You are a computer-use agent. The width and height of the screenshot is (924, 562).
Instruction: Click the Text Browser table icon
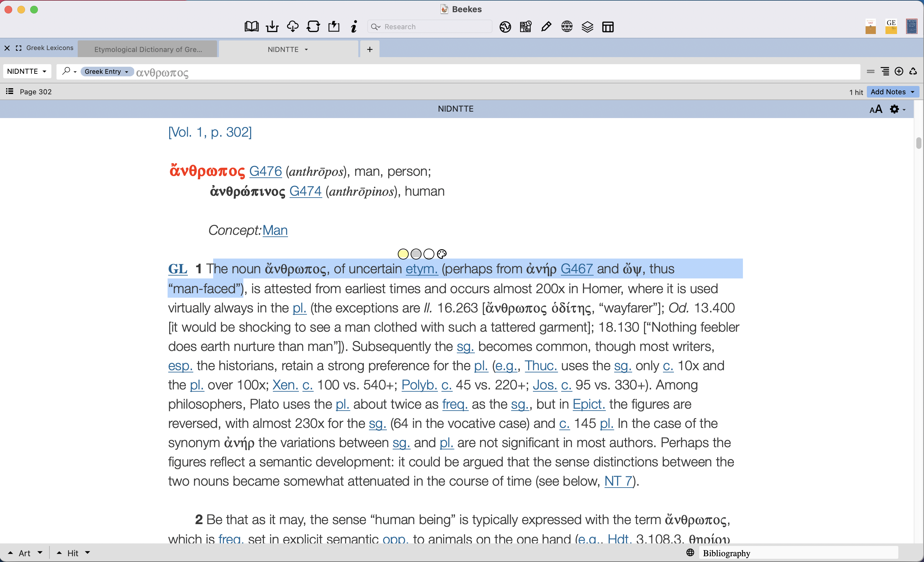[608, 26]
